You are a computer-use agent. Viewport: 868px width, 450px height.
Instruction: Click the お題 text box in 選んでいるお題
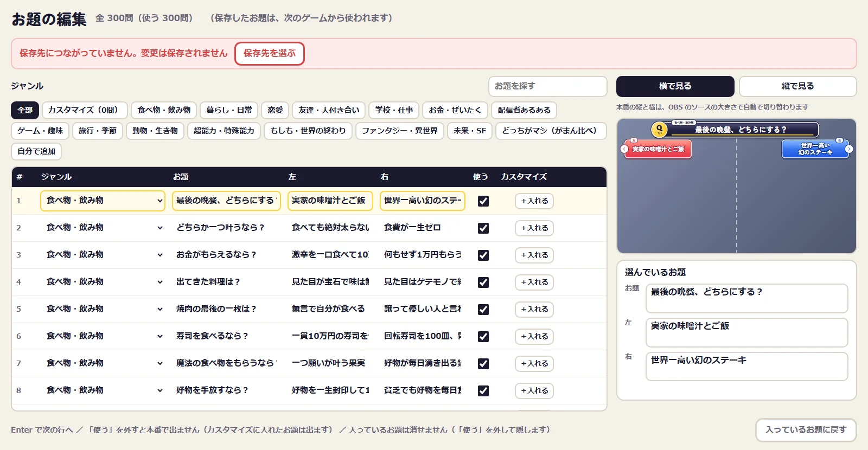tap(746, 298)
